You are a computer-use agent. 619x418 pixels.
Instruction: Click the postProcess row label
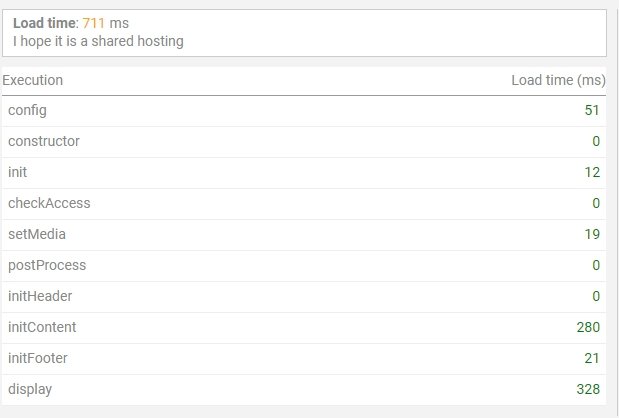[47, 265]
